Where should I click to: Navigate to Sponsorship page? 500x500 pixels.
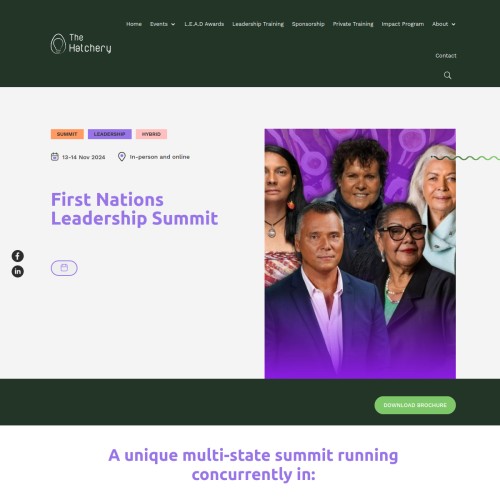pos(308,24)
